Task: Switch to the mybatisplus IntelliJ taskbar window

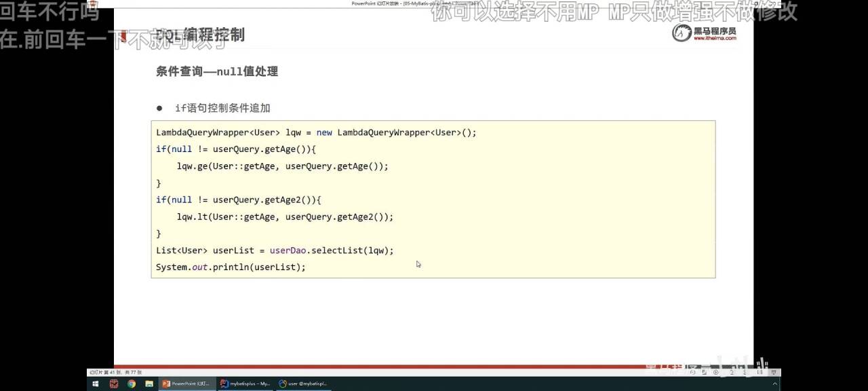Action: coord(245,384)
